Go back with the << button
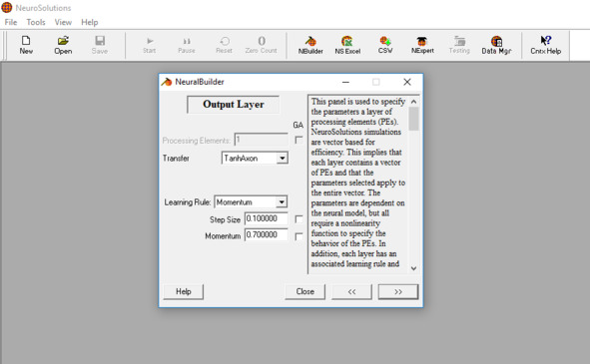 pos(351,292)
